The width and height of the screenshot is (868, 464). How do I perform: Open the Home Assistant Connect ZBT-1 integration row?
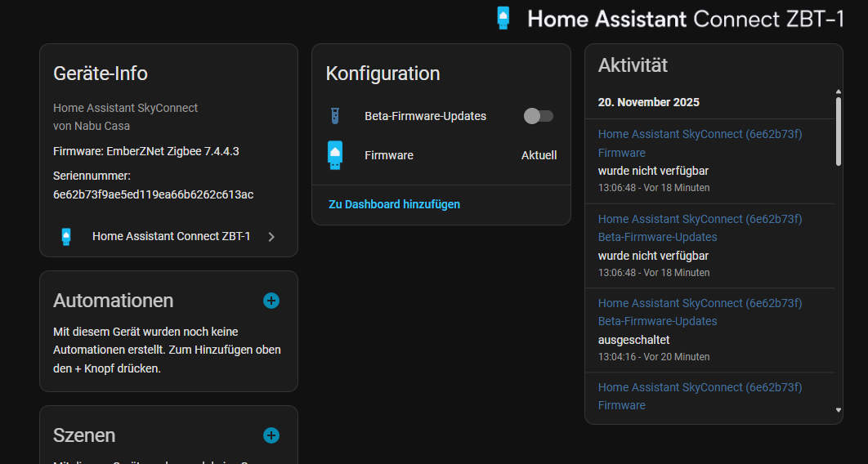coord(171,236)
